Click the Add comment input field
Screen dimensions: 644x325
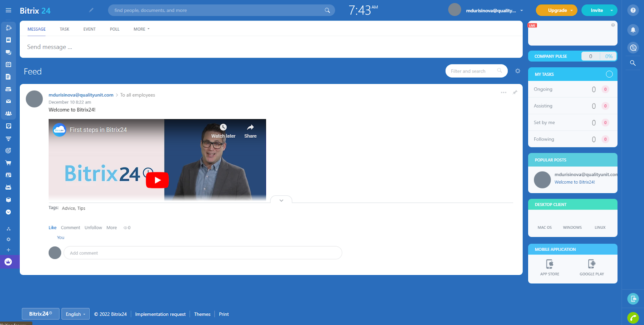202,253
